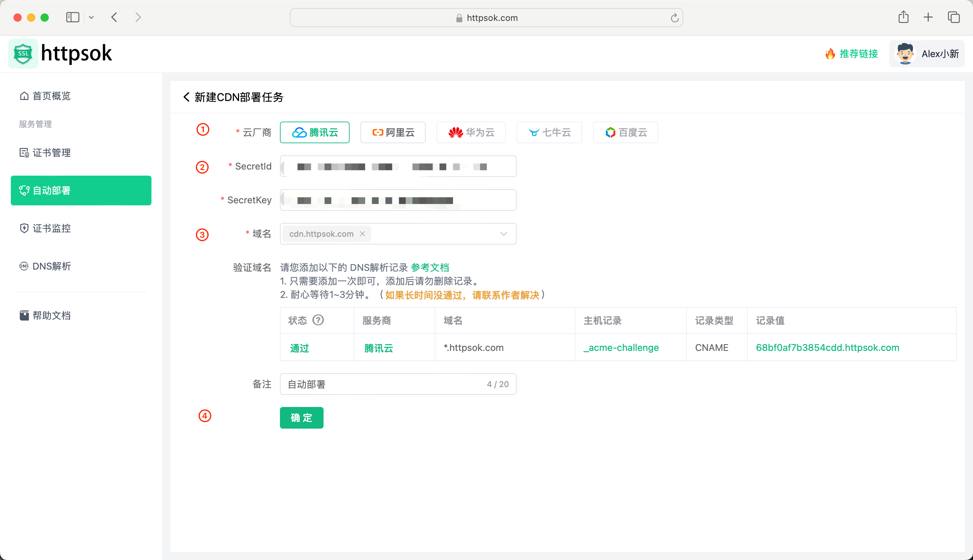The image size is (973, 560).
Task: Open the Safari sidebar chevron dropdown
Action: 91,17
